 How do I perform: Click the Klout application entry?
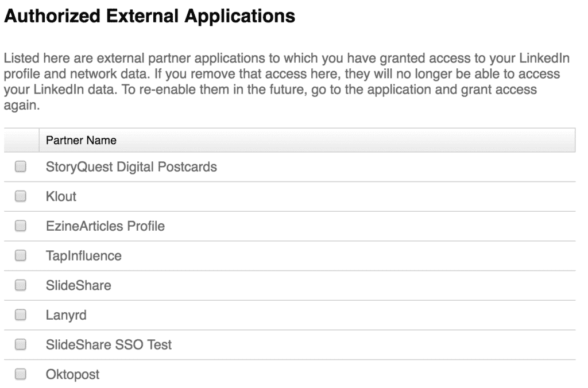tap(61, 196)
